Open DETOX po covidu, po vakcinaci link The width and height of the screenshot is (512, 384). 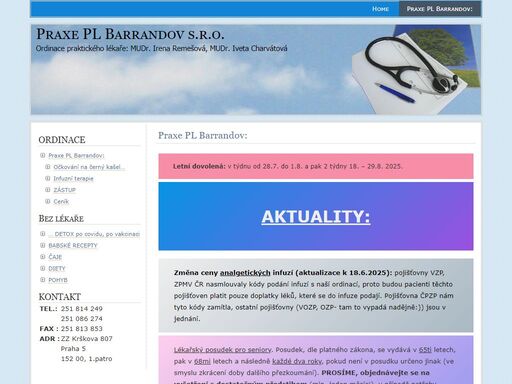94,234
